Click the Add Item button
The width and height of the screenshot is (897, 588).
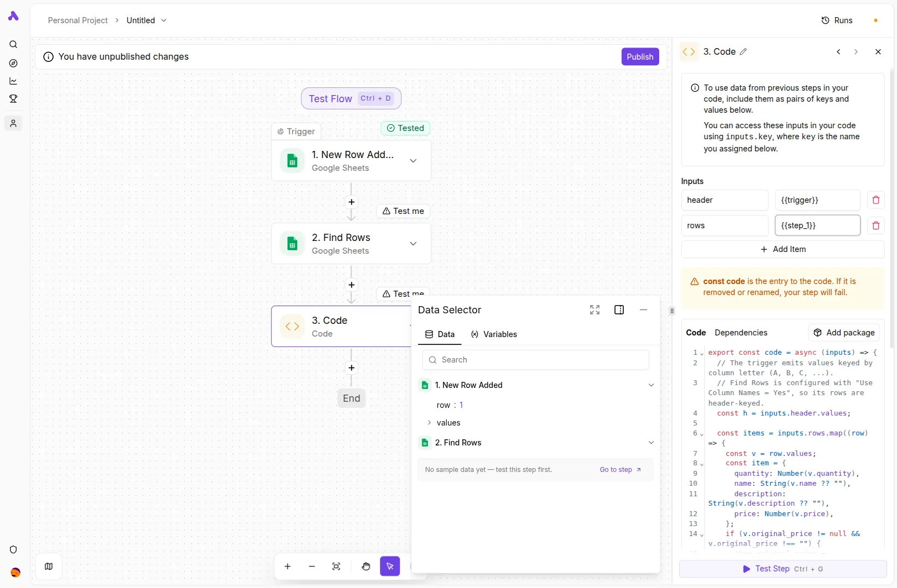783,249
